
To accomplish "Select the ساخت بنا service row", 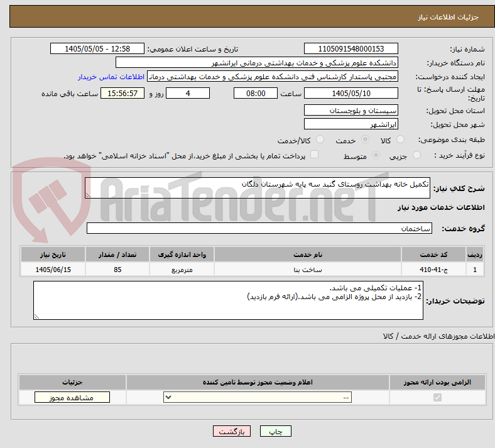I will [253, 270].
